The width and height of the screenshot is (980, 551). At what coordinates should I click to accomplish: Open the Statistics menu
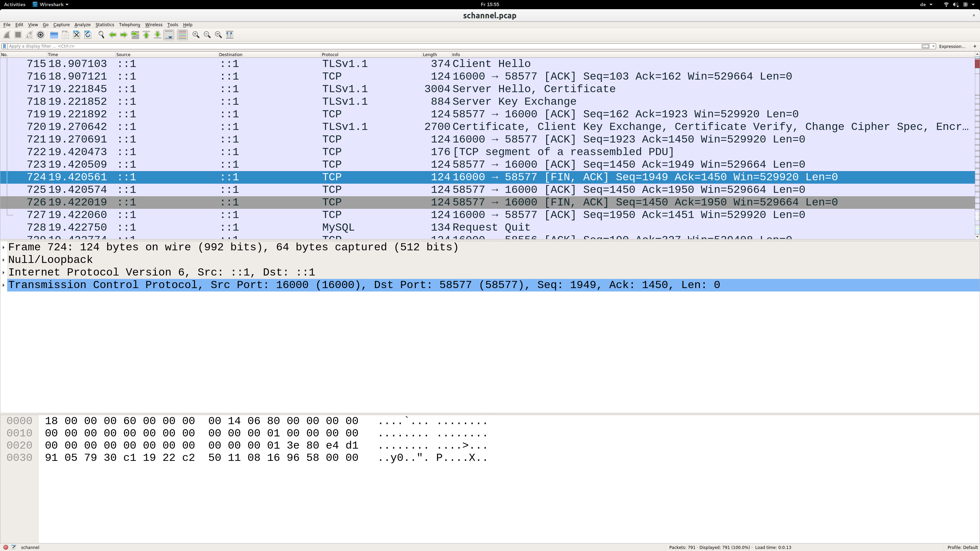(x=104, y=25)
